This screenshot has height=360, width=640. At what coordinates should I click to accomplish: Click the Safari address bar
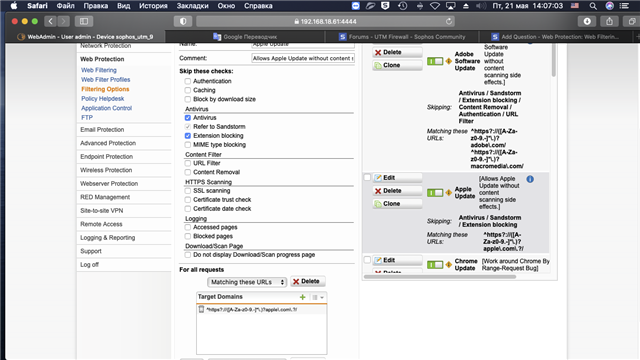tap(325, 21)
